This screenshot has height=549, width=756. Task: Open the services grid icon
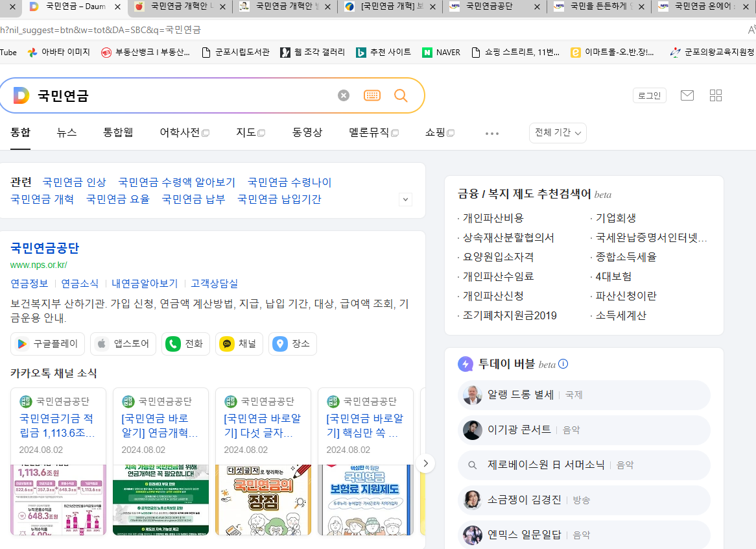(716, 95)
